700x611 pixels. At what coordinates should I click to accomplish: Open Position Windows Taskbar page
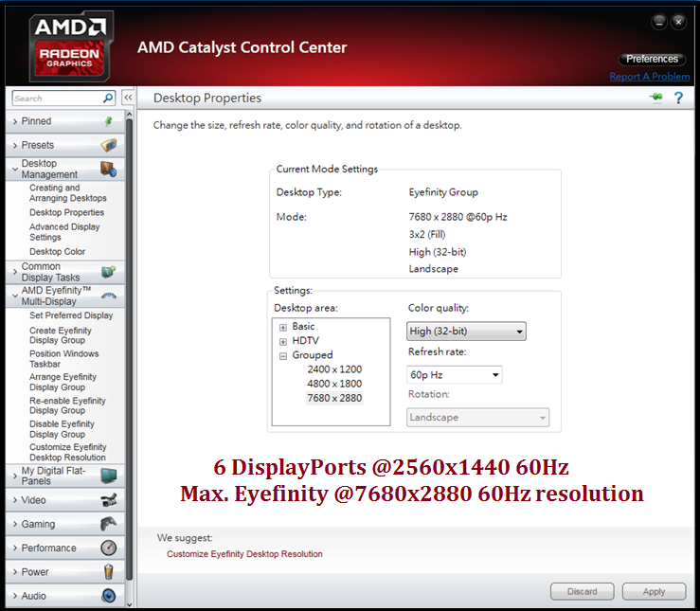tap(63, 359)
